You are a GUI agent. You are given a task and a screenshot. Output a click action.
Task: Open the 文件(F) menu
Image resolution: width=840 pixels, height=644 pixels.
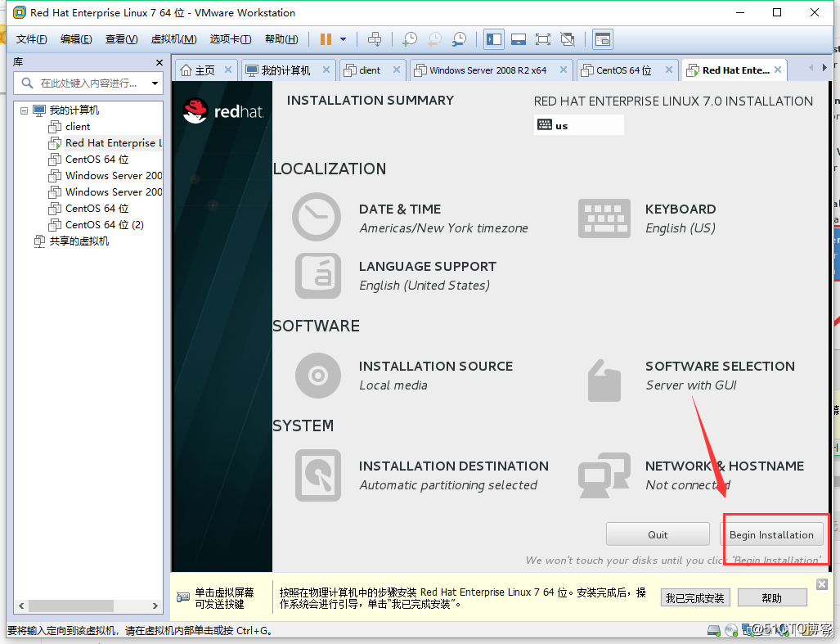pos(32,39)
